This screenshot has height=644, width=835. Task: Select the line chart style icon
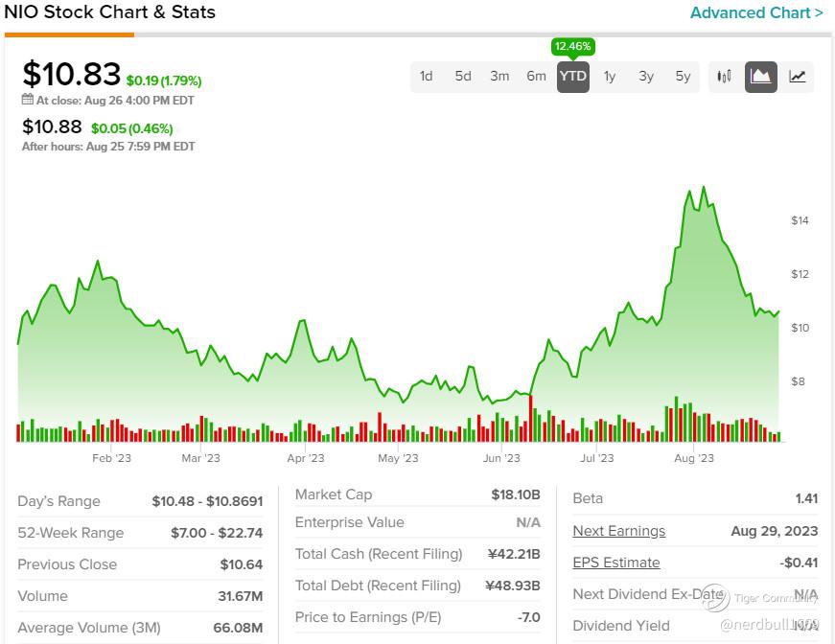point(798,77)
